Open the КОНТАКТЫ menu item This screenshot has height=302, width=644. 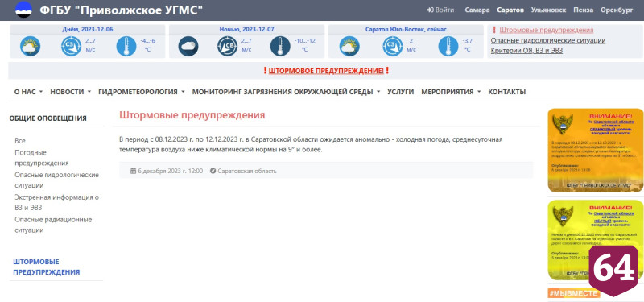pyautogui.click(x=507, y=92)
